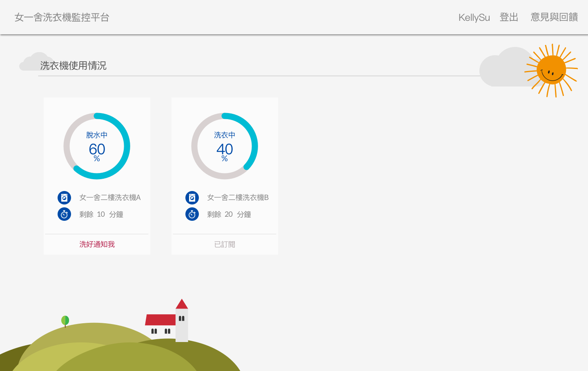Click the washing machine icon beside 洗衣機A
Screen dimensions: 588x371
coord(64,198)
